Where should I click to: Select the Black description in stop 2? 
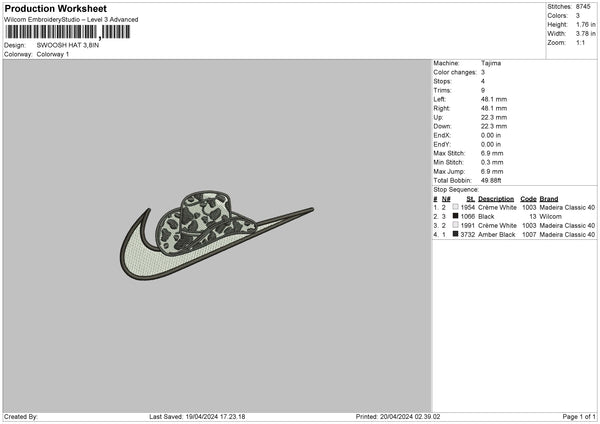click(486, 217)
